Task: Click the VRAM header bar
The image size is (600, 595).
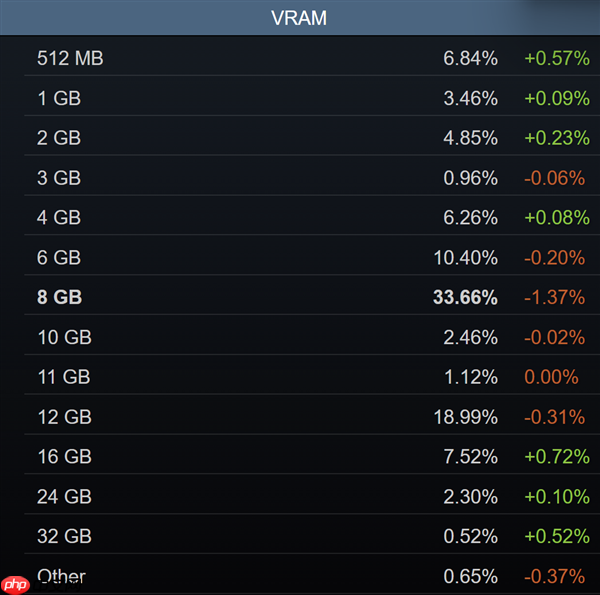Action: click(299, 18)
